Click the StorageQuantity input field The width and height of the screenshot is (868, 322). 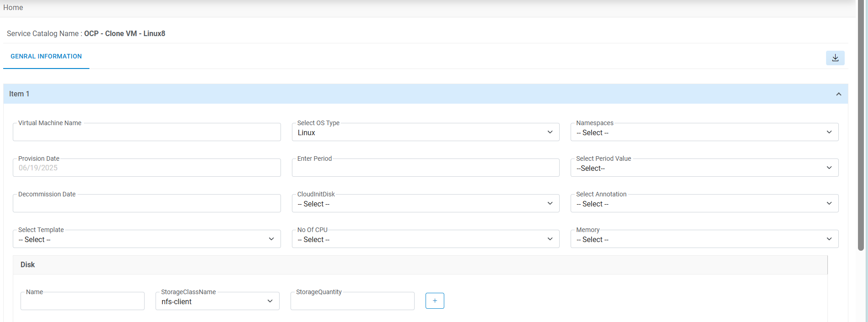[352, 301]
